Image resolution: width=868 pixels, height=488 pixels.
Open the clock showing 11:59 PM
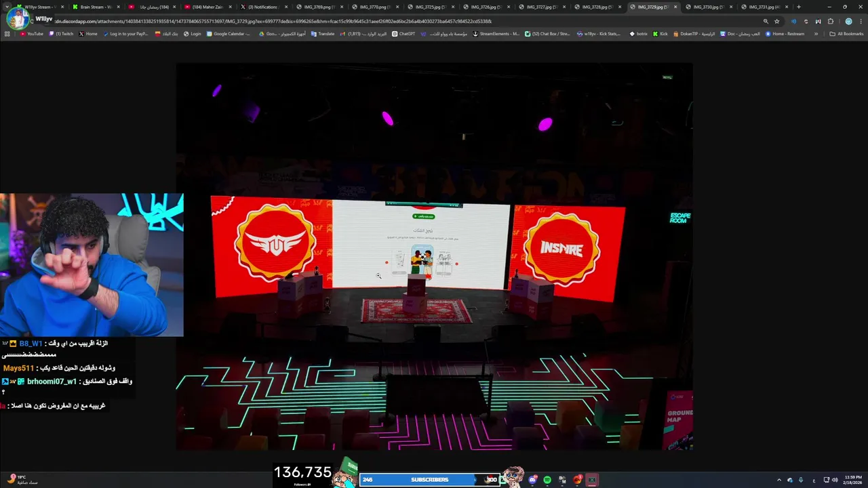click(853, 480)
